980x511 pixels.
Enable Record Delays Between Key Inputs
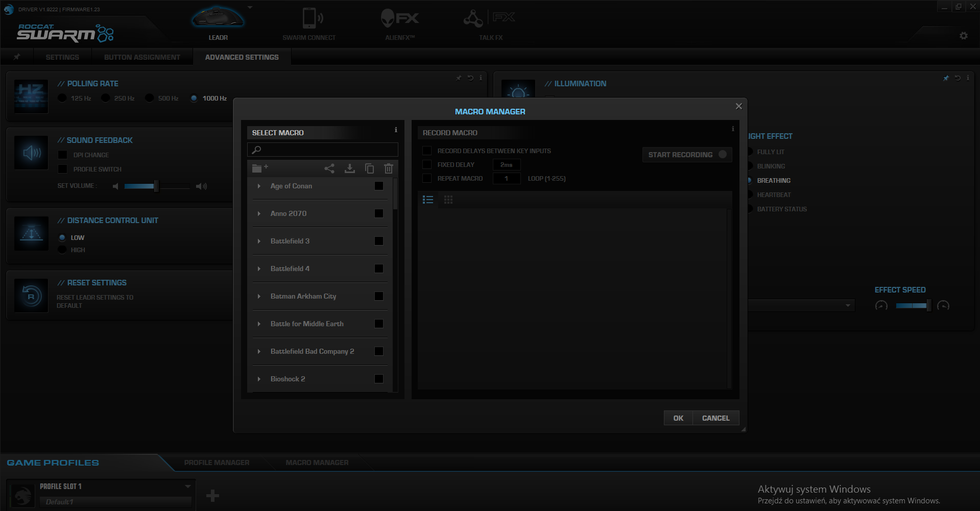pyautogui.click(x=427, y=151)
